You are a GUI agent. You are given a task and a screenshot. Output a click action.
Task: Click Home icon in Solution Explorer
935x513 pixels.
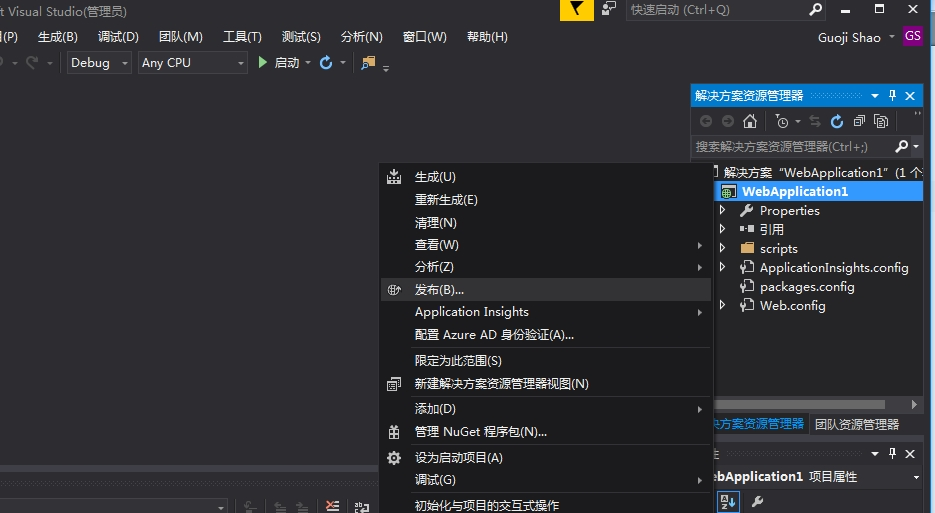click(750, 121)
